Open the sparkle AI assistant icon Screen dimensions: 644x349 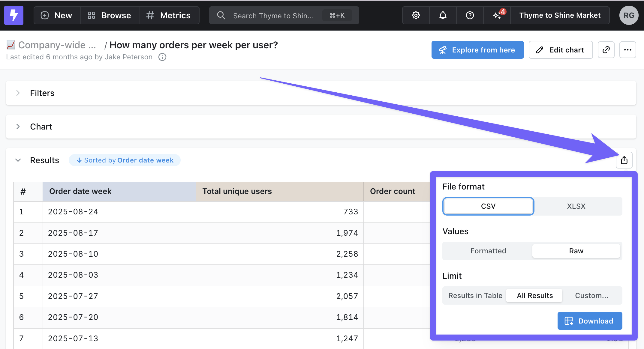[x=497, y=15]
